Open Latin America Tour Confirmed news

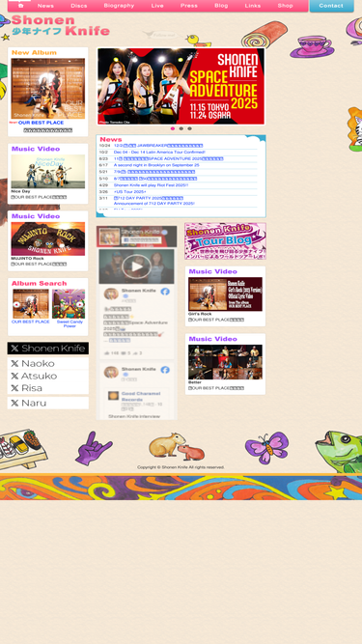[x=159, y=152]
